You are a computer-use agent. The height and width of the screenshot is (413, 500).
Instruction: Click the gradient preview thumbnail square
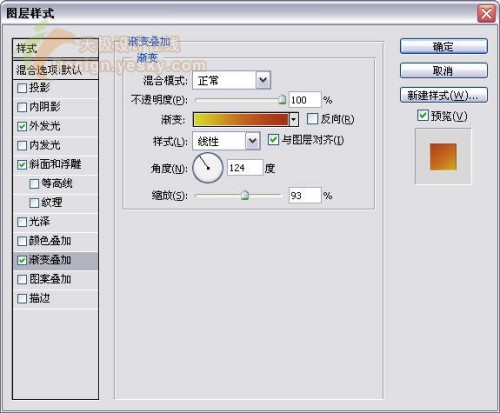point(443,157)
